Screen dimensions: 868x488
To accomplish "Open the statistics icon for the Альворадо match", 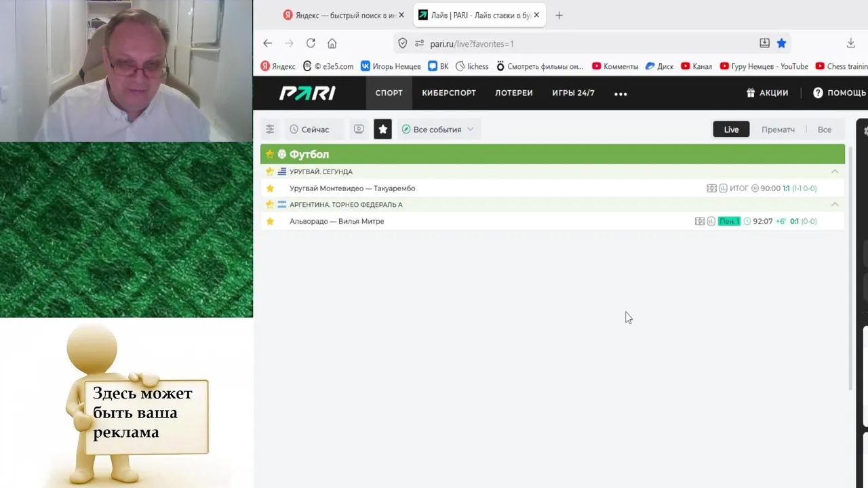I will tap(711, 222).
